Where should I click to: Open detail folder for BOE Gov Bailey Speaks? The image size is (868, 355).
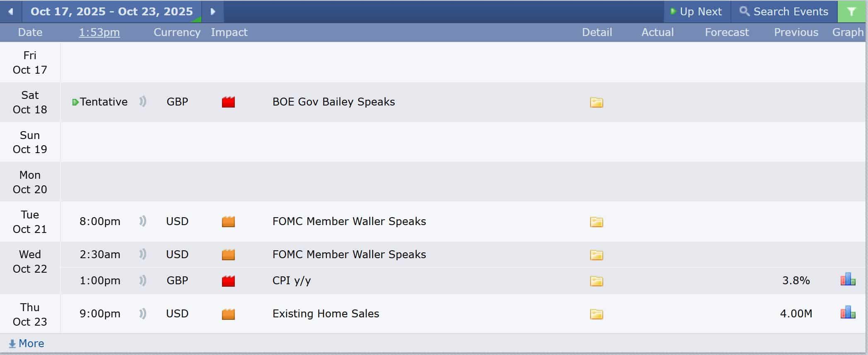pyautogui.click(x=596, y=102)
